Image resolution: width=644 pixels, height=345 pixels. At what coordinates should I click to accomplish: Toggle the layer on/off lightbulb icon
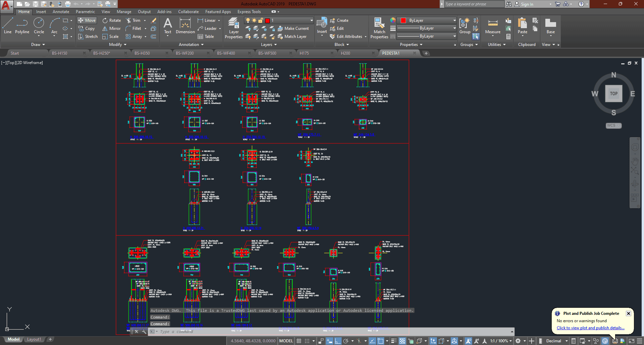pos(248,20)
